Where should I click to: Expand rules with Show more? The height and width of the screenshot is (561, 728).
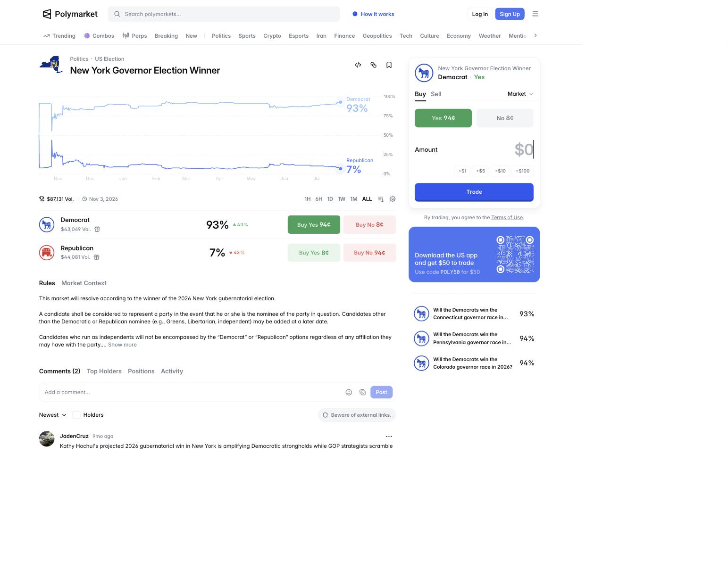122,345
